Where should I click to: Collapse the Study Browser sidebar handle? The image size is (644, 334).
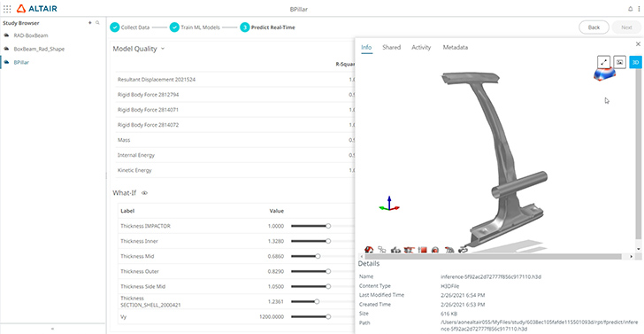point(52,329)
